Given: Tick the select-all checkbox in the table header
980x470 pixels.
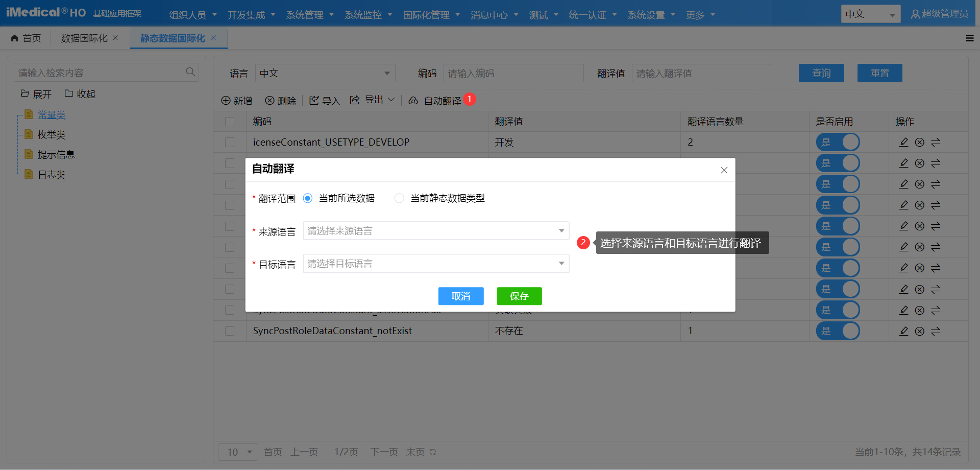Looking at the screenshot, I should (x=230, y=122).
